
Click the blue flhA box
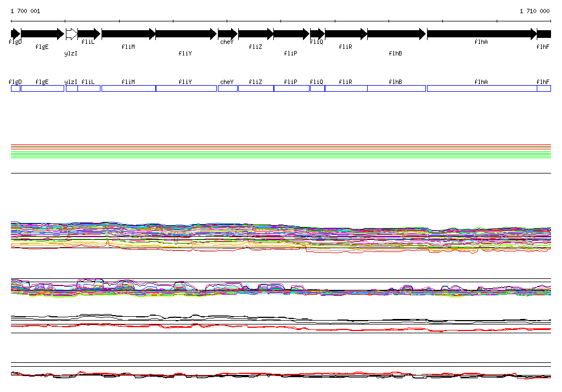click(x=482, y=88)
